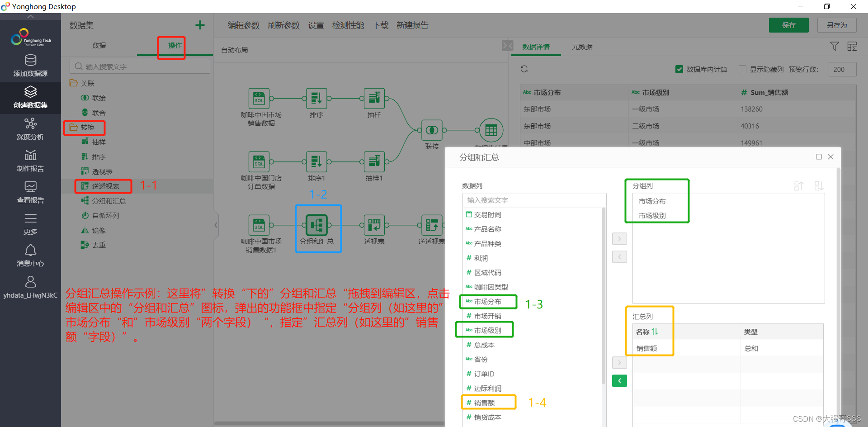
Task: Click the table layout icon beside the filter
Action: 852,46
